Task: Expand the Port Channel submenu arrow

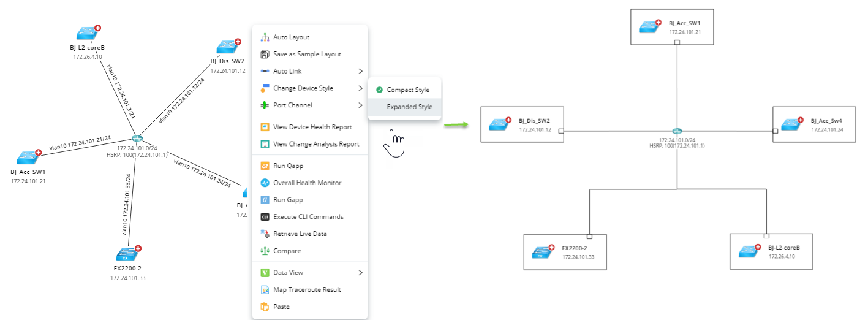Action: click(360, 105)
